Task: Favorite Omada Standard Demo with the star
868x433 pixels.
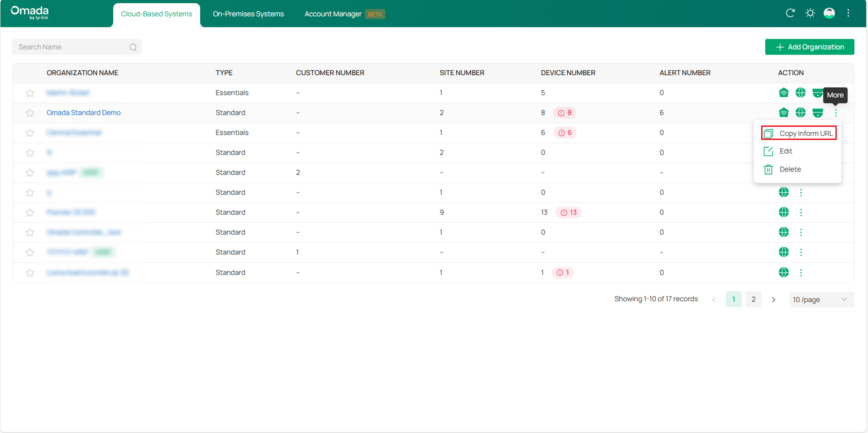Action: coord(30,112)
